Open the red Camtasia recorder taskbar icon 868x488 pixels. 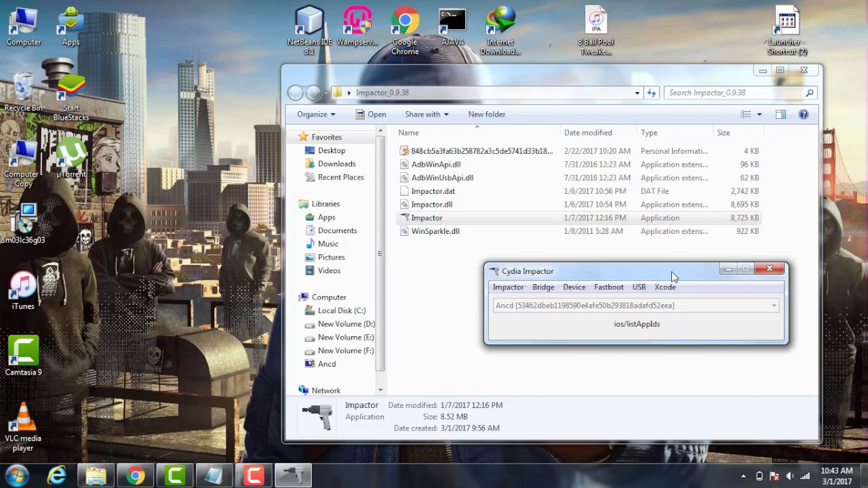coord(254,475)
